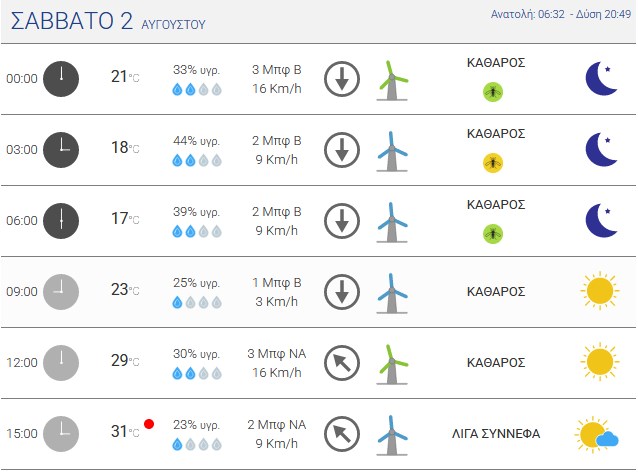Click the ΚΑΘΑΡΟΣ label in the 09:00 row
638x476 pixels.
point(496,292)
